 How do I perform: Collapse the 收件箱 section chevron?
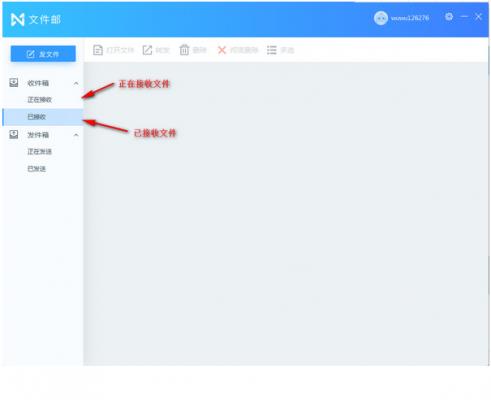(76, 83)
